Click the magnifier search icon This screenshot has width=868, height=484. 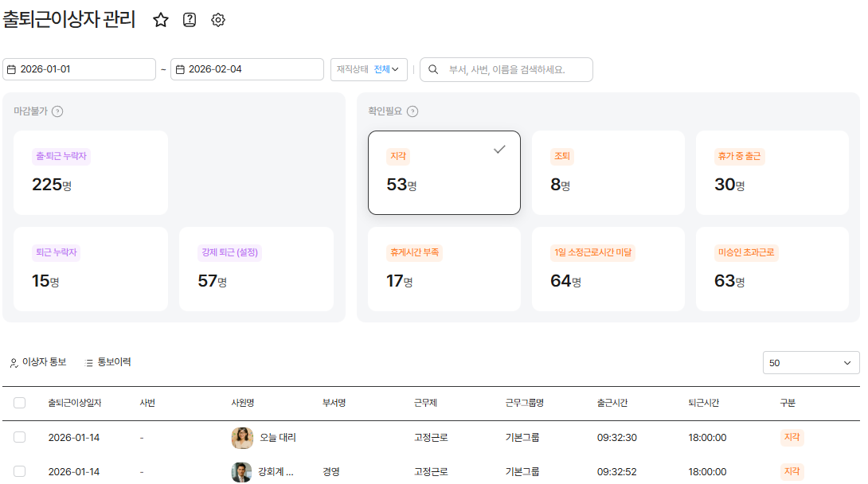(433, 69)
